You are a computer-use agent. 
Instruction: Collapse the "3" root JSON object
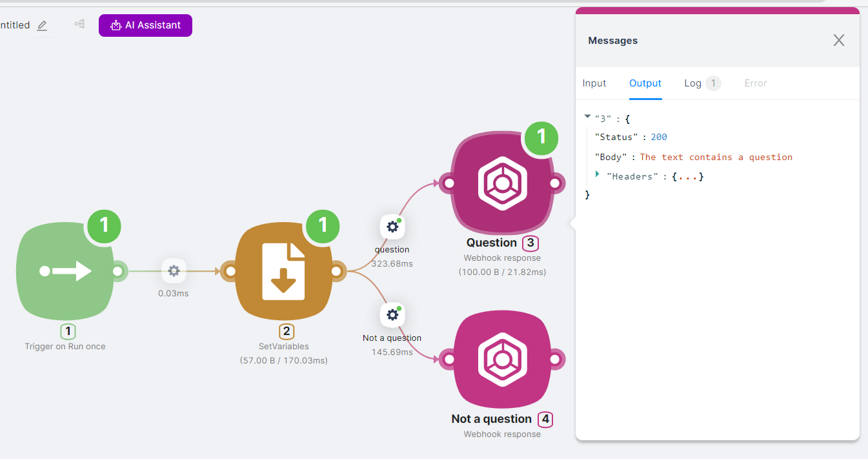tap(587, 117)
